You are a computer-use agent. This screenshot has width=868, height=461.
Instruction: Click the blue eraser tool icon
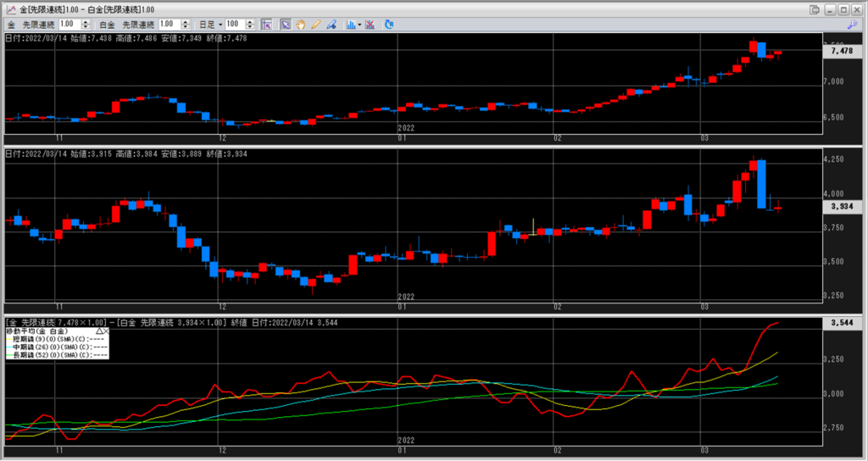click(331, 25)
